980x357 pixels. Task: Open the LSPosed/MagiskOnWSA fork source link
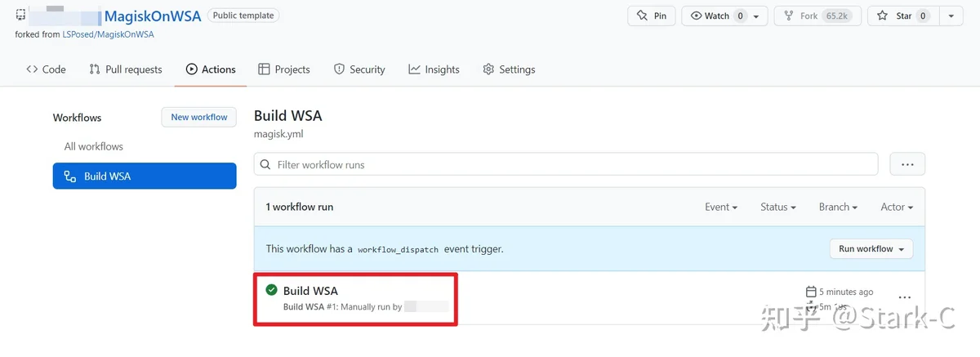click(x=109, y=34)
